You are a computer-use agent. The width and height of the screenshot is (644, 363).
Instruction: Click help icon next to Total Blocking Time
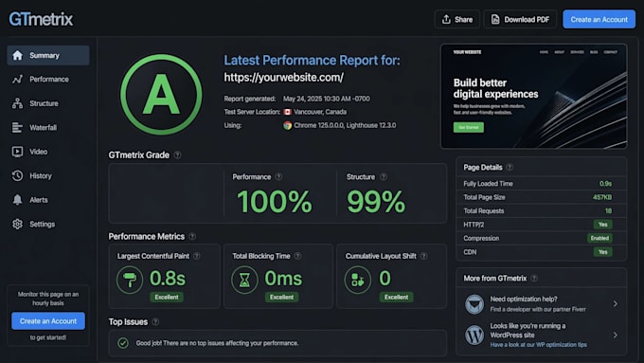[x=297, y=256]
